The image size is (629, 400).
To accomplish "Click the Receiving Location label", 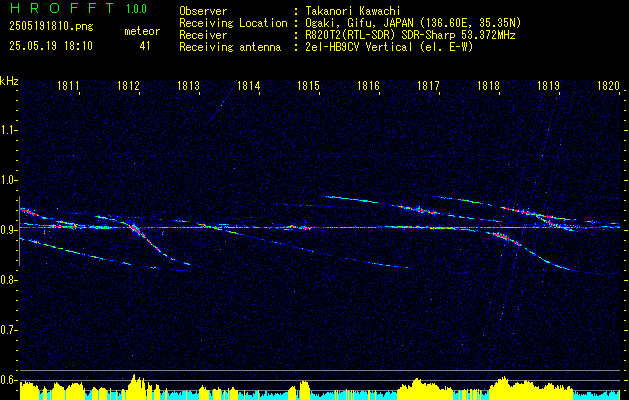I will [x=233, y=23].
